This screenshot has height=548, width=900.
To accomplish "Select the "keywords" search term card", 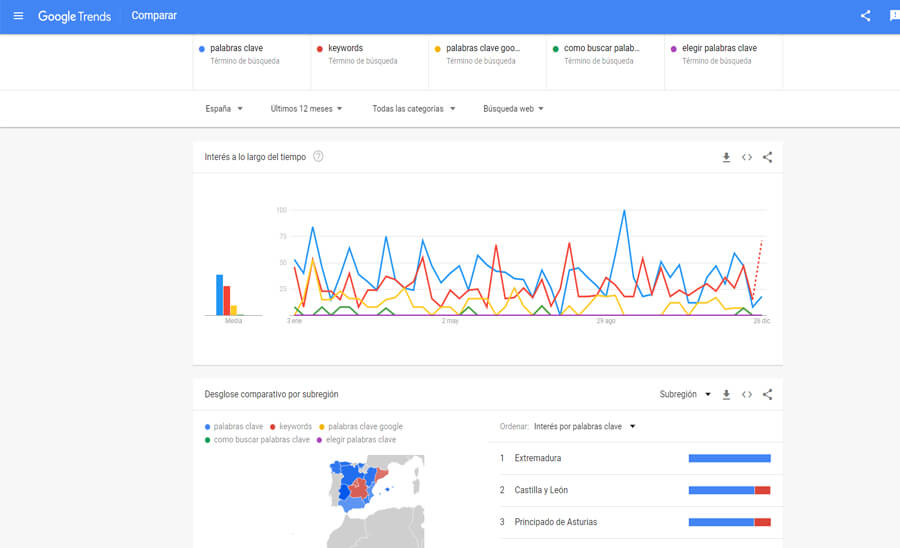I will coord(370,62).
